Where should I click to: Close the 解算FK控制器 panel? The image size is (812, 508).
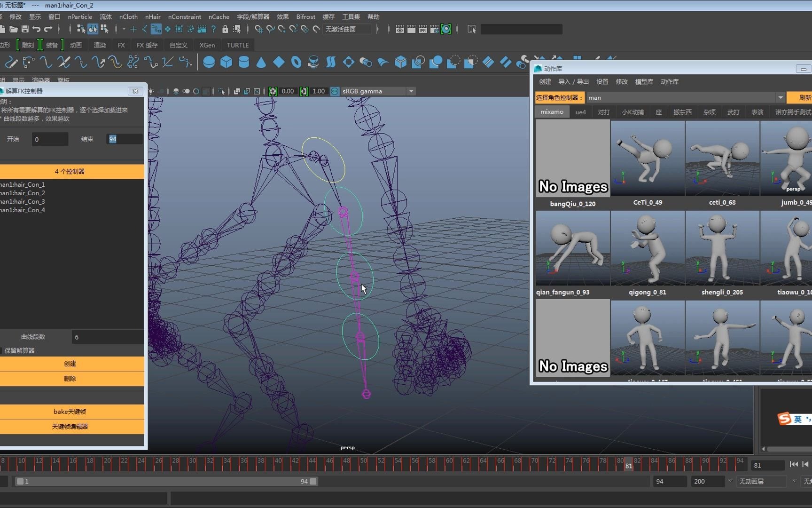point(135,91)
